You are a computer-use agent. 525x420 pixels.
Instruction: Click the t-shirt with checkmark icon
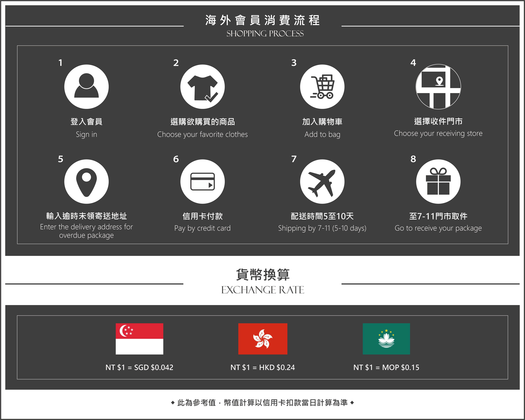(202, 87)
